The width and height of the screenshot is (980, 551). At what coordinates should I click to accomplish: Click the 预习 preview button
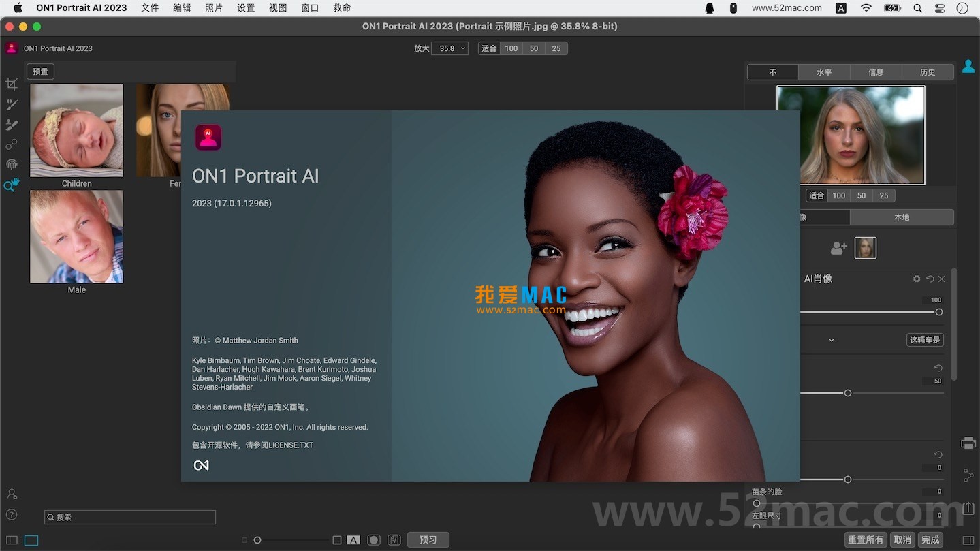pyautogui.click(x=428, y=540)
